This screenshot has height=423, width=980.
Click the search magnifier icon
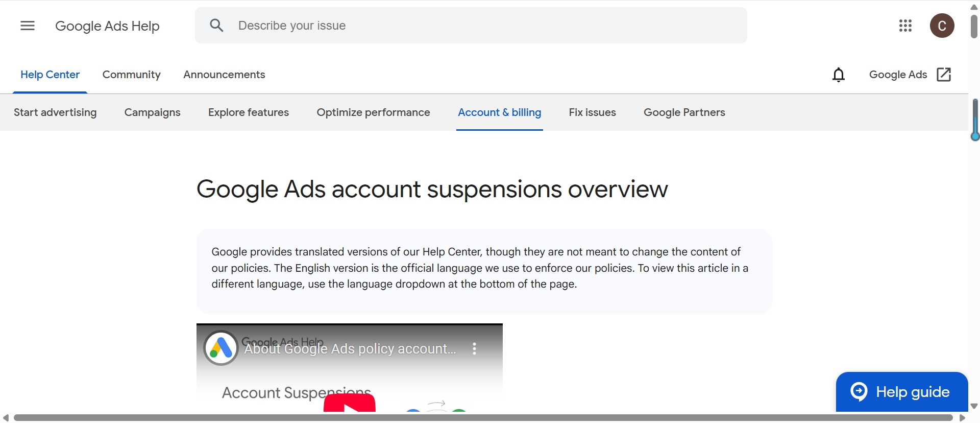(217, 26)
